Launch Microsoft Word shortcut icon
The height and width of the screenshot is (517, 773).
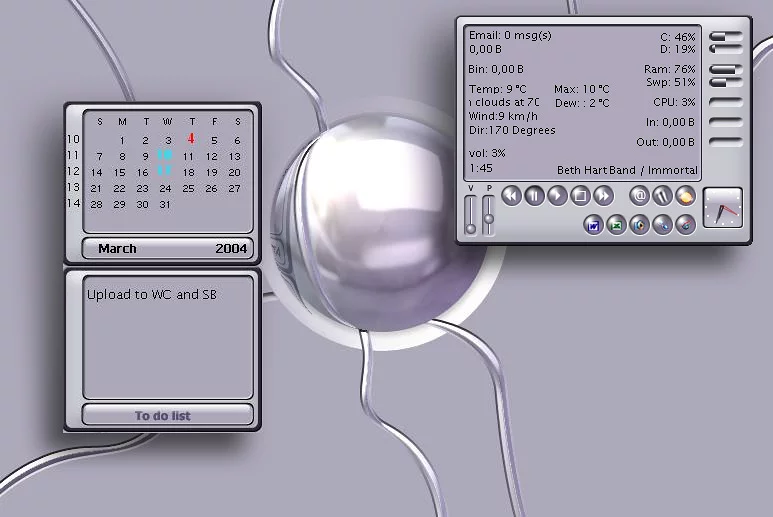[594, 225]
